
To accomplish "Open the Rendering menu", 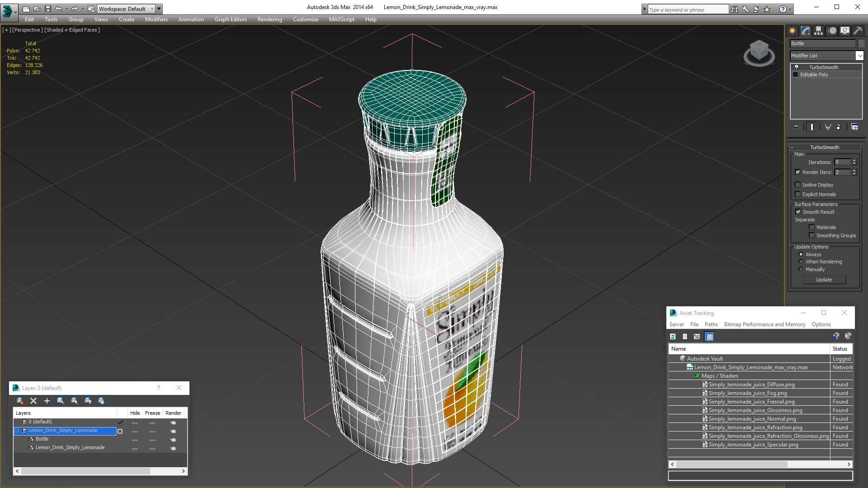I will [270, 19].
